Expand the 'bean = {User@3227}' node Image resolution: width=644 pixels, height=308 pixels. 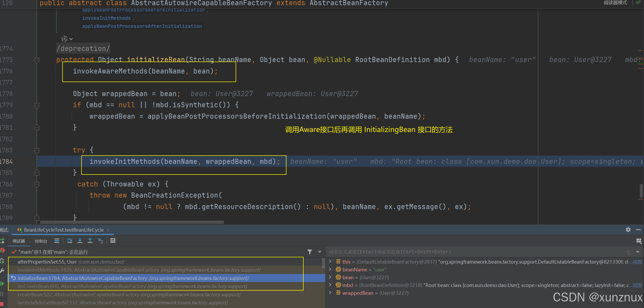[x=330, y=277]
